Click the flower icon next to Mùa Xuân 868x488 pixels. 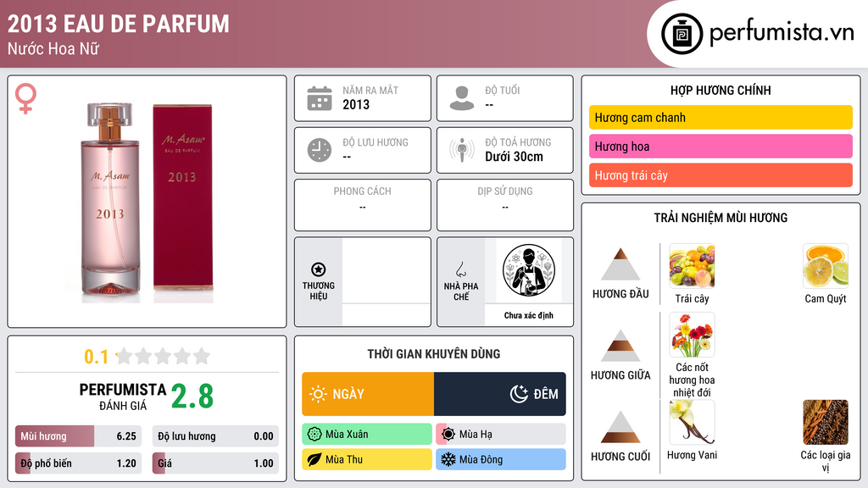(x=314, y=435)
